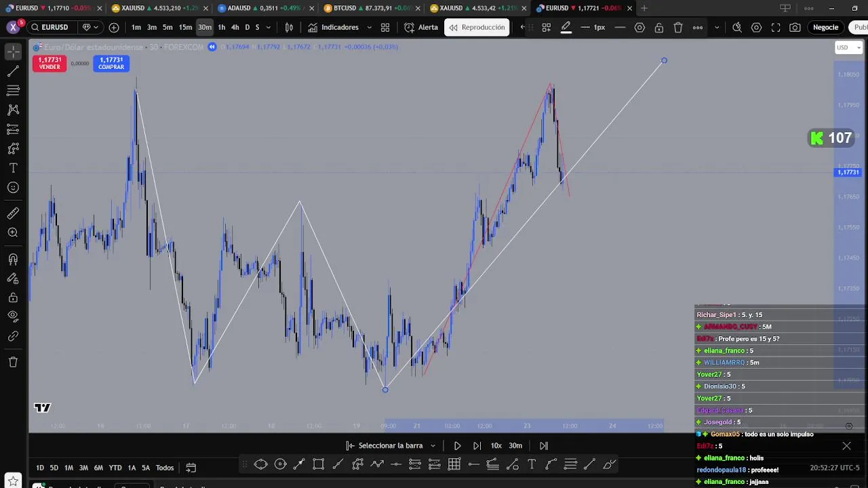The height and width of the screenshot is (488, 868).
Task: Select the YTD date range
Action: (x=115, y=468)
